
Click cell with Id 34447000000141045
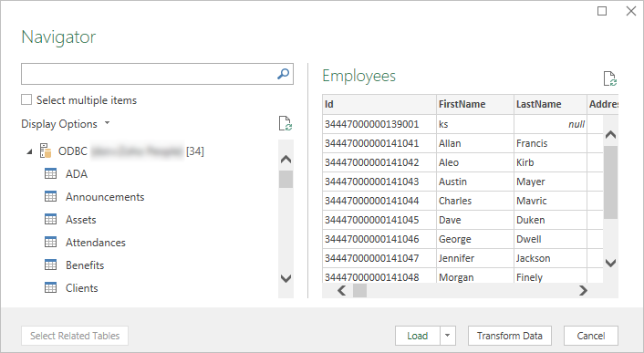pyautogui.click(x=379, y=220)
